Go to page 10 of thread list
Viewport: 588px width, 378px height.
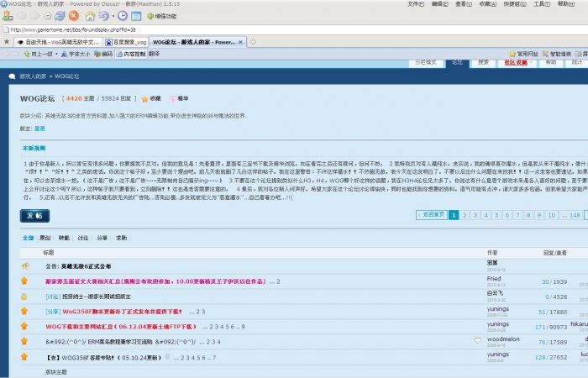click(552, 215)
